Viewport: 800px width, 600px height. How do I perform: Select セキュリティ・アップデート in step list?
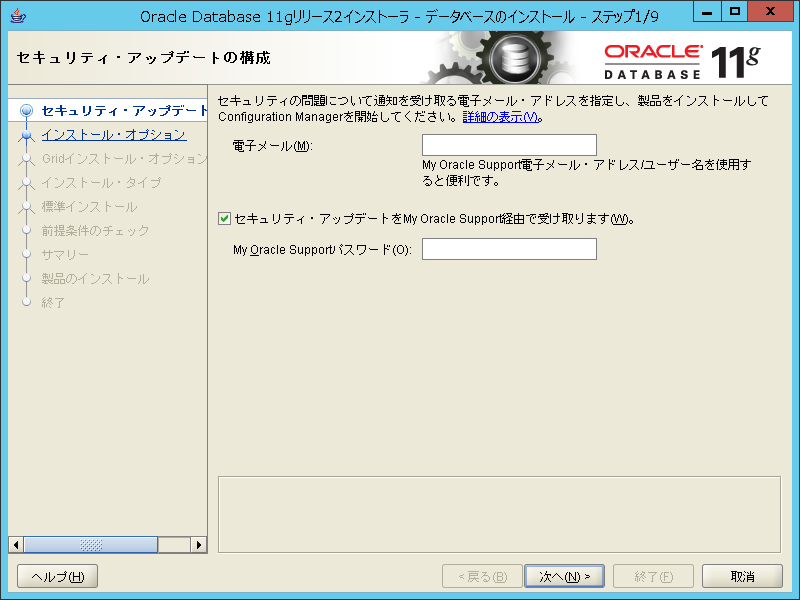124,111
